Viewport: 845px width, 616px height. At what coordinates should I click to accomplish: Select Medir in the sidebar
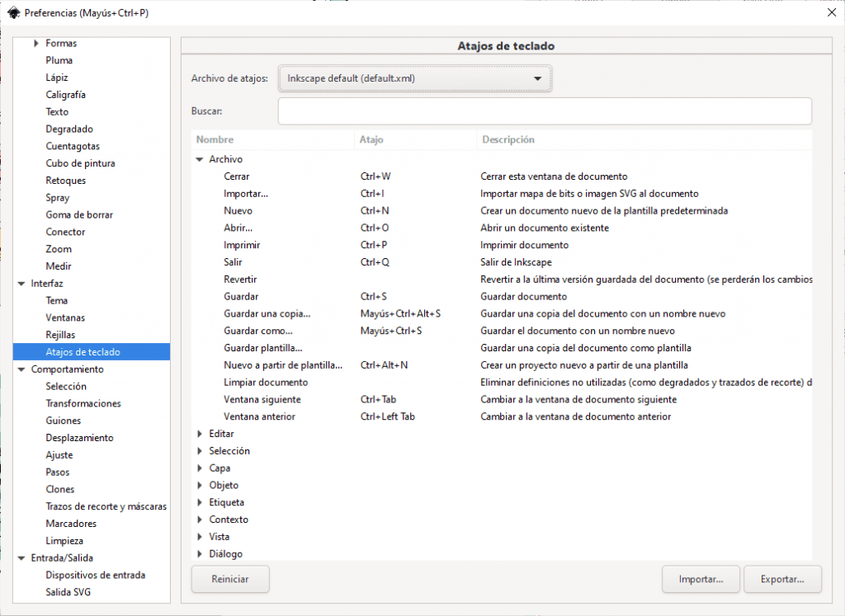point(59,266)
